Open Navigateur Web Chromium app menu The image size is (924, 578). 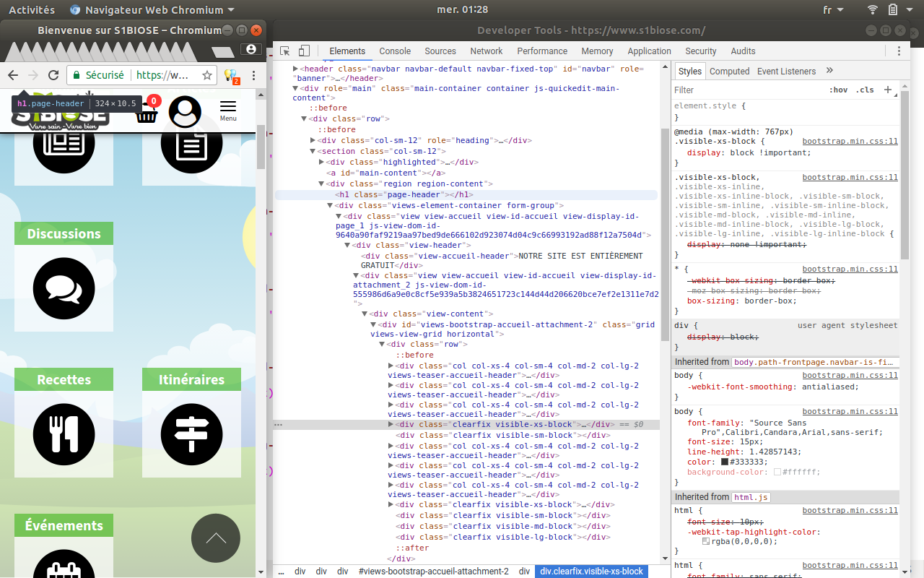pos(152,10)
